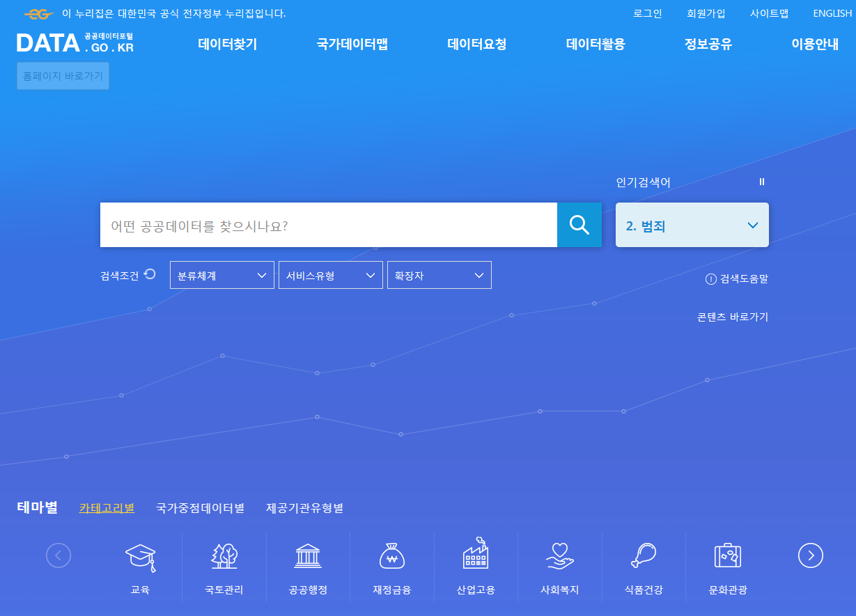Pause the popular keywords rotation

coord(762,182)
